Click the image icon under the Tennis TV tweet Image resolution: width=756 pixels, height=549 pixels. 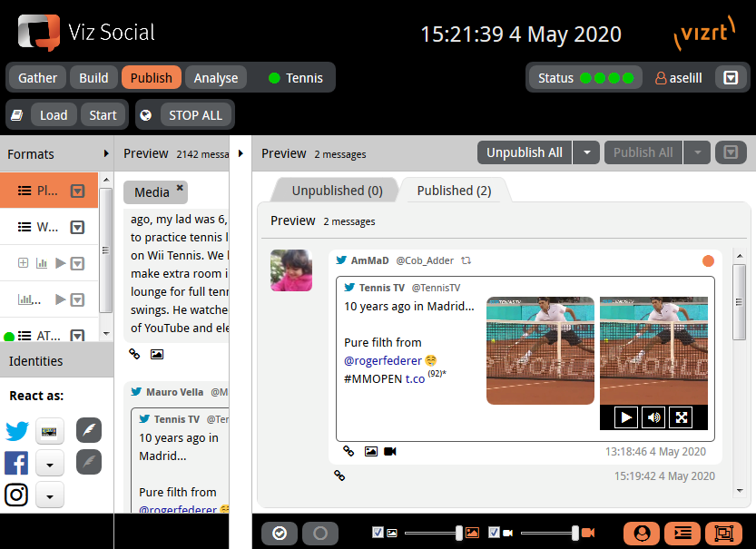(x=371, y=451)
